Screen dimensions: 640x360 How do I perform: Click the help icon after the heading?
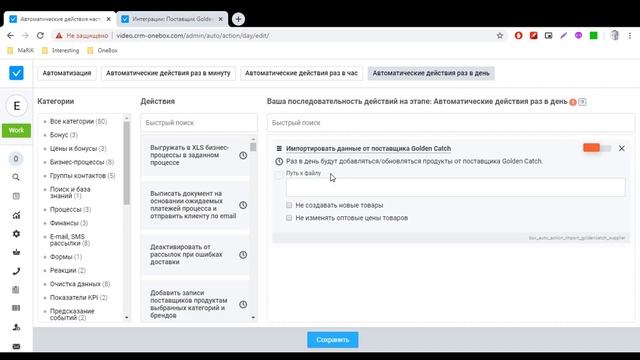point(582,102)
